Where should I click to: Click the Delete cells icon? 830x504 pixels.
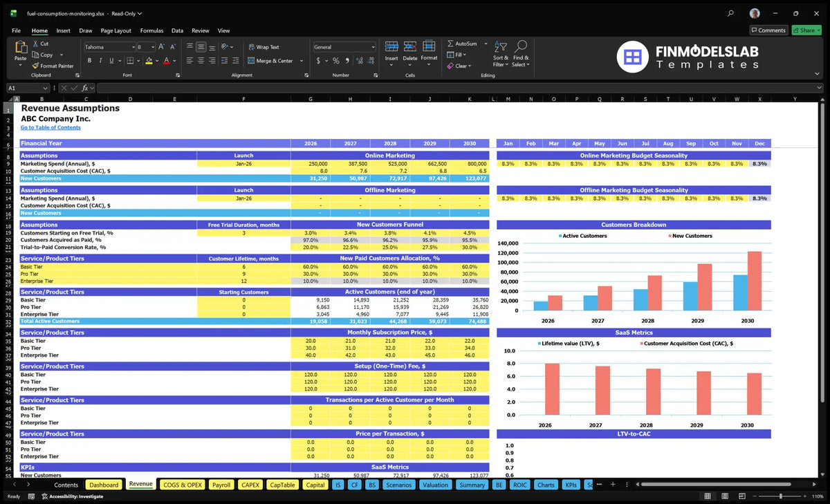coord(410,46)
